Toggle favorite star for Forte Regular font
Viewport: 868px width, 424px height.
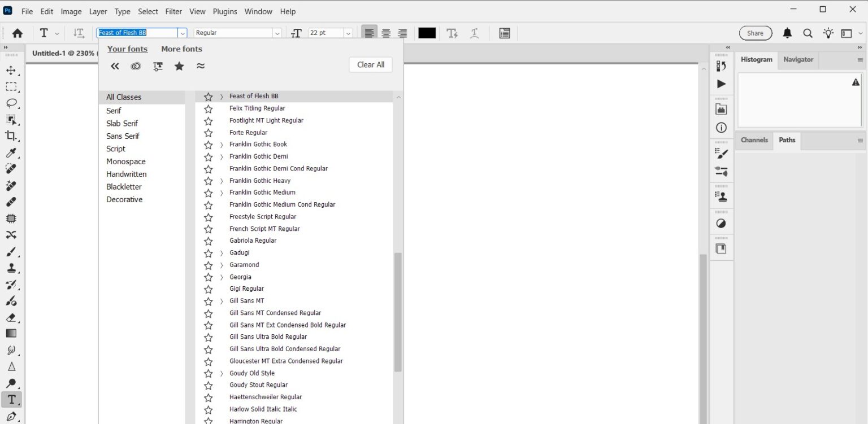pyautogui.click(x=208, y=132)
